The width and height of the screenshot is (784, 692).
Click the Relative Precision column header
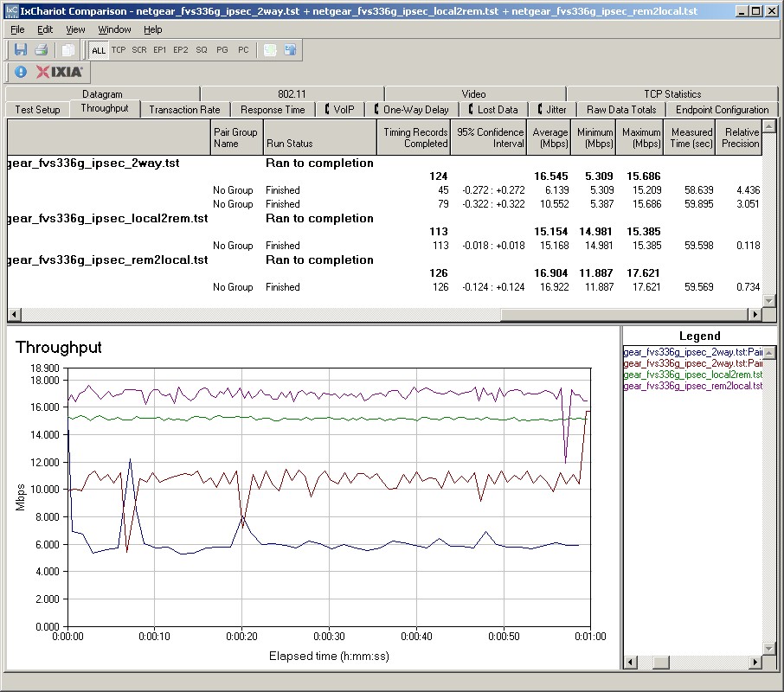click(739, 138)
